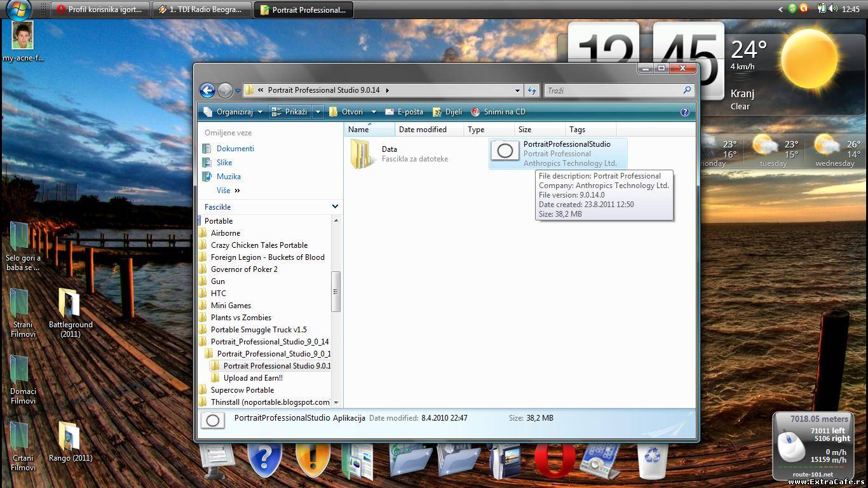
Task: Click the Windows Start orb
Action: (18, 9)
